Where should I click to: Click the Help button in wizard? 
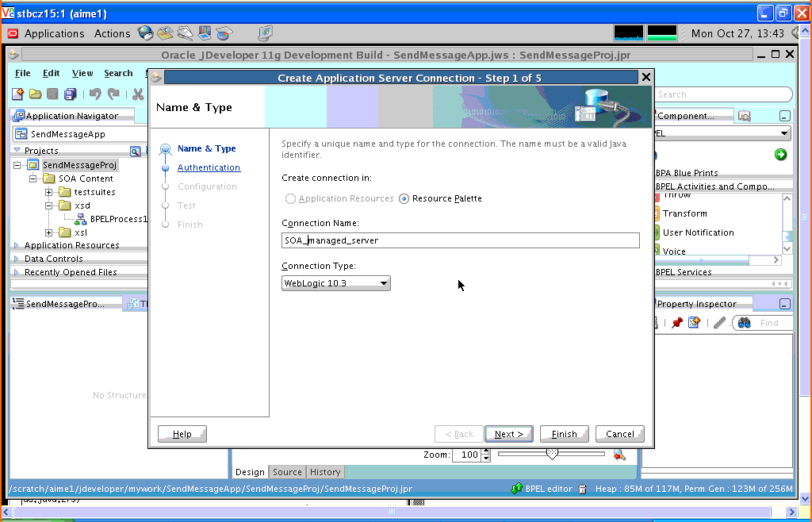coord(182,434)
